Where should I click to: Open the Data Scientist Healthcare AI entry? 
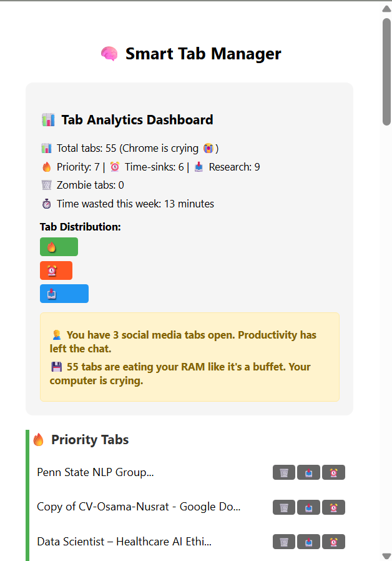(124, 542)
